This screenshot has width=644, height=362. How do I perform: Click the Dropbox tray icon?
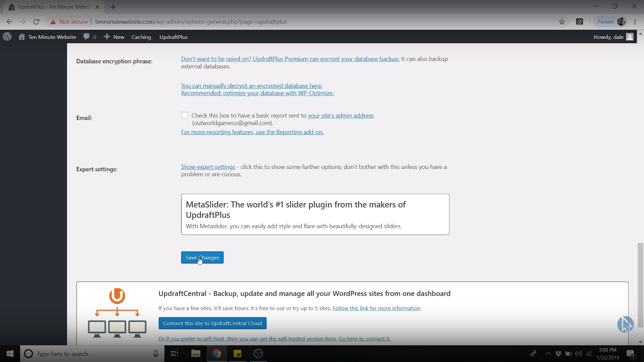[558, 354]
